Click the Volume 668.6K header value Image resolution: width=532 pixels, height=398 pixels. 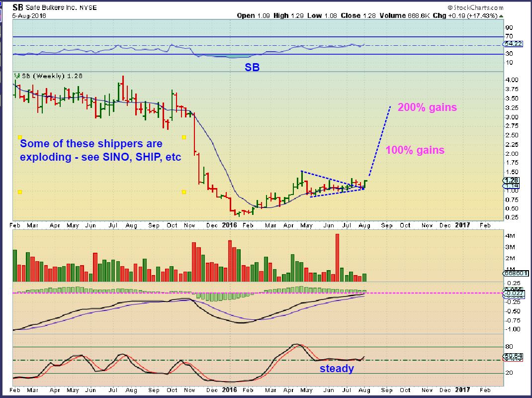(x=404, y=15)
